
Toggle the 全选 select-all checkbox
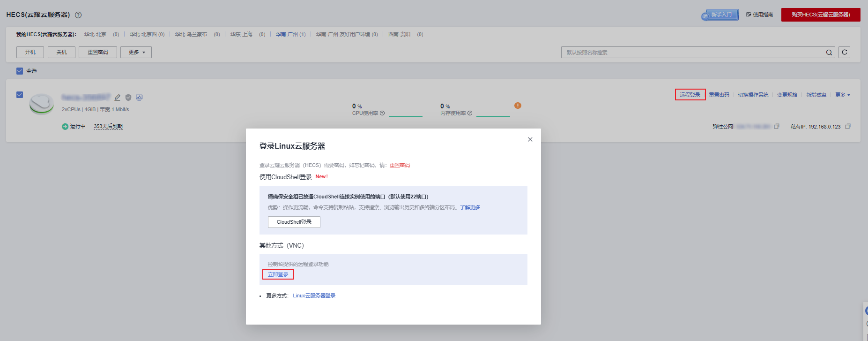click(x=20, y=71)
